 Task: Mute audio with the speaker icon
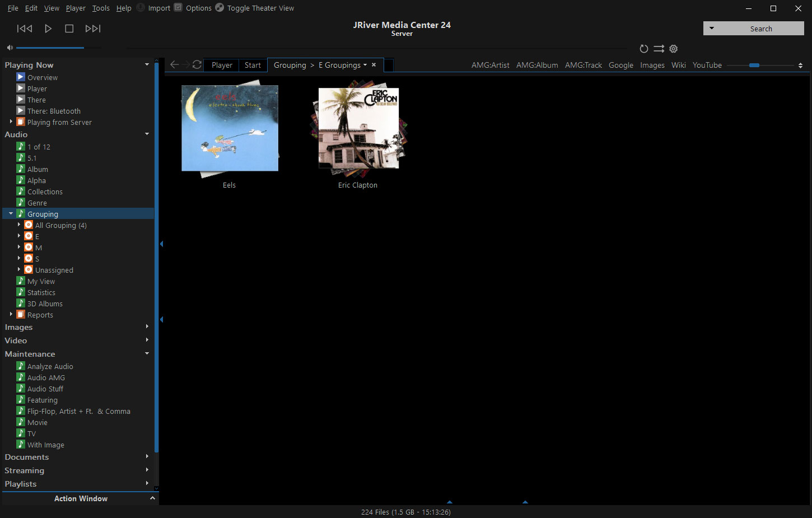pyautogui.click(x=10, y=48)
